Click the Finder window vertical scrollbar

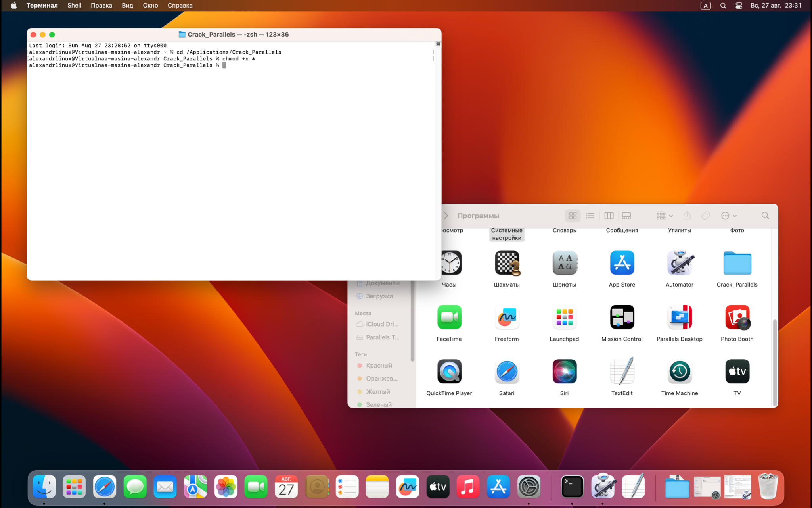coord(775,362)
